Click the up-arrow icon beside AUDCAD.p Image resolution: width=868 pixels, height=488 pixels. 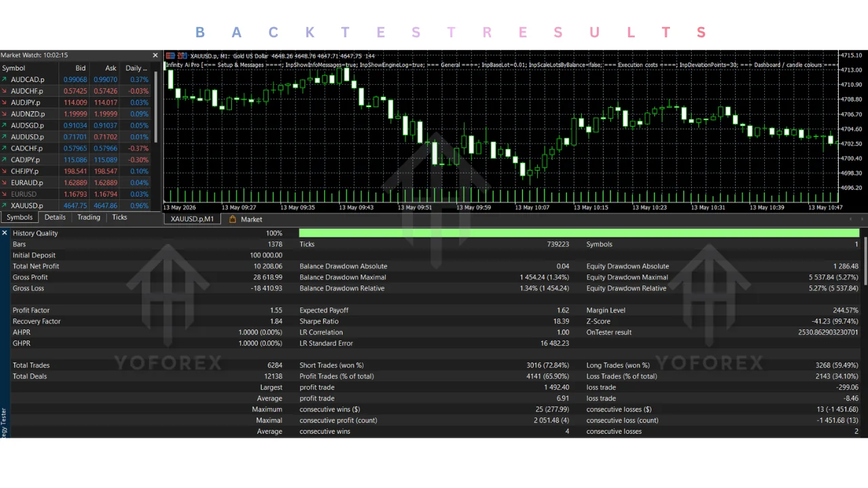(5, 79)
